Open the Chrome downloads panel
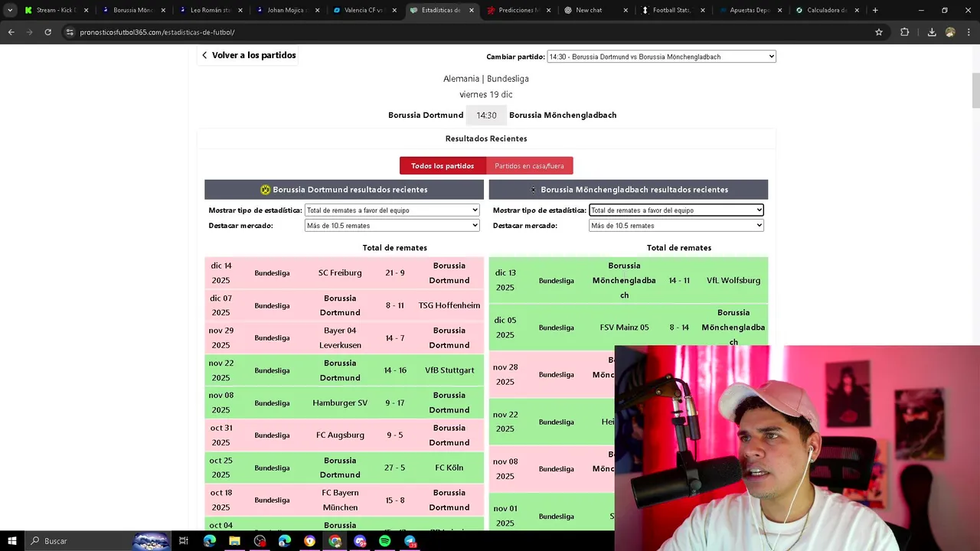 (x=932, y=32)
